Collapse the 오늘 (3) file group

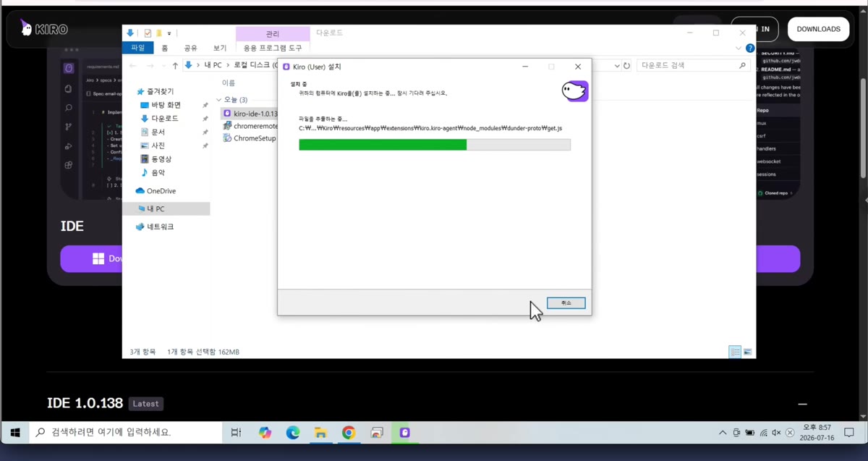219,100
